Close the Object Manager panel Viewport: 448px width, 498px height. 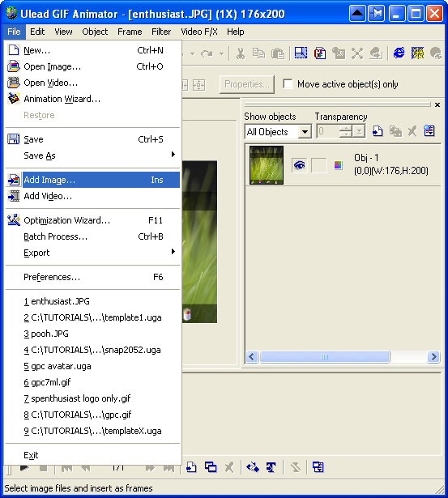click(x=437, y=104)
